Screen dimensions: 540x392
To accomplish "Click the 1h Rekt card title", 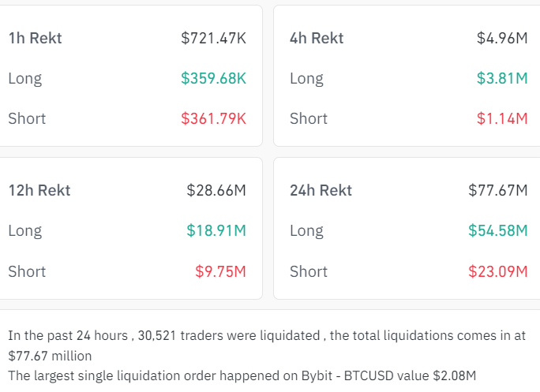I will (x=35, y=38).
